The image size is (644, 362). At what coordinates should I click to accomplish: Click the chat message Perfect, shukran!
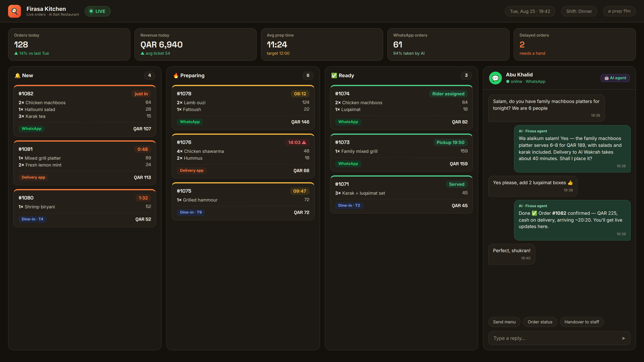(x=512, y=254)
